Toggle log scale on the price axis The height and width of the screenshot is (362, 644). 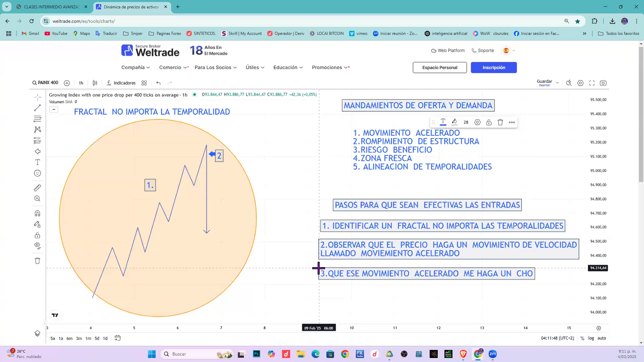click(591, 338)
